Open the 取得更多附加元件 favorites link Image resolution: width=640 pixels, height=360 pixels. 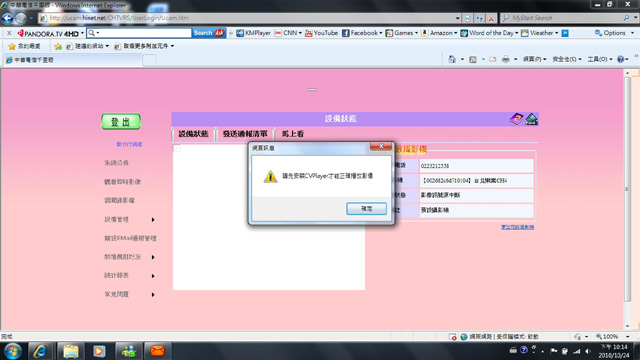coord(144,46)
